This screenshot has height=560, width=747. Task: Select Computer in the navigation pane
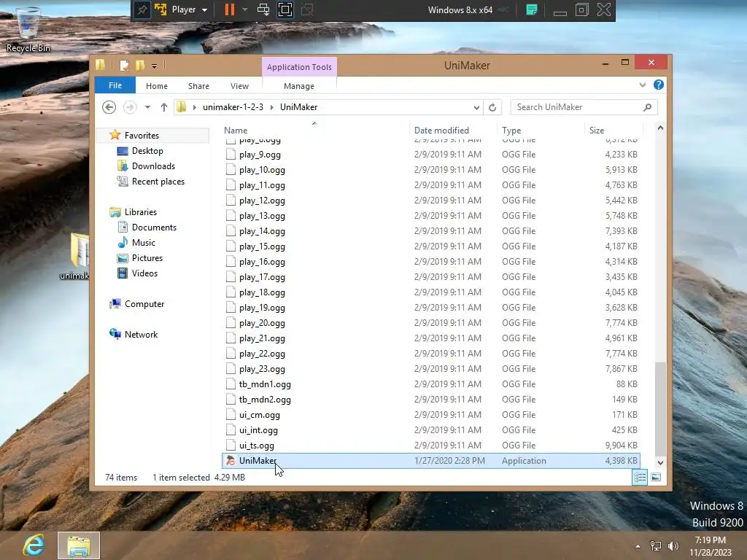(x=144, y=304)
